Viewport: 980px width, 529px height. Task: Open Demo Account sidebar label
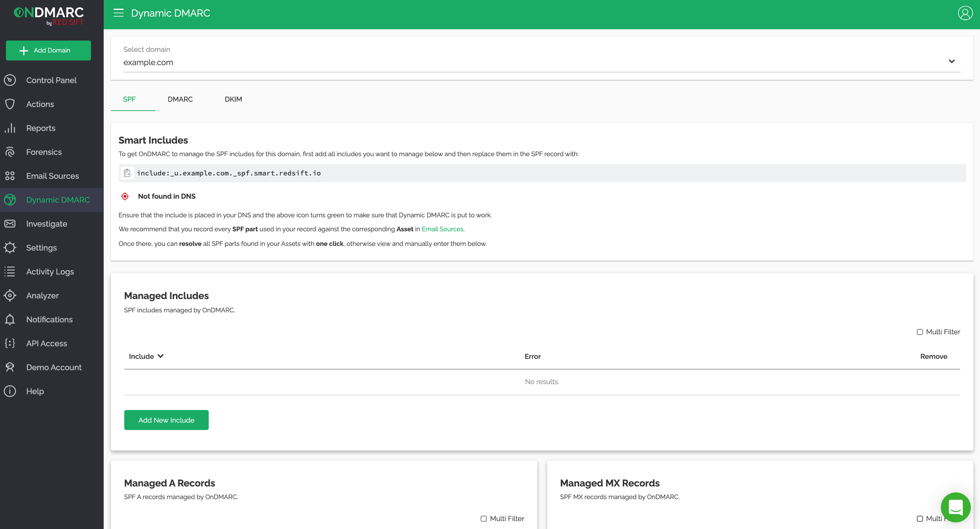pos(54,367)
